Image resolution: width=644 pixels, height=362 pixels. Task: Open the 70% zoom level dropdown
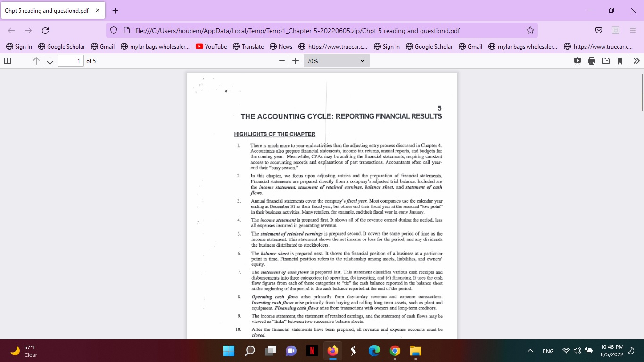tap(336, 61)
